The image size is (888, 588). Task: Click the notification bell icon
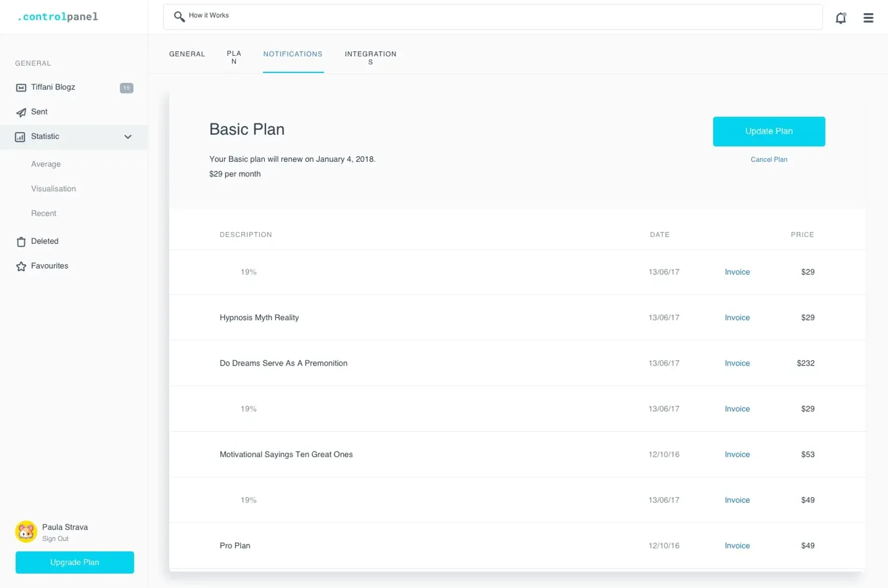click(840, 18)
